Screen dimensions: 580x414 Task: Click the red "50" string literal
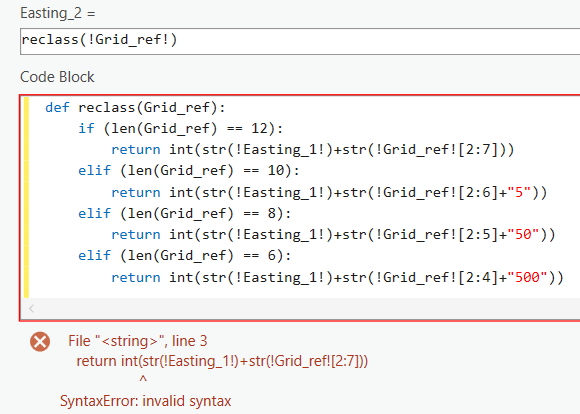[x=523, y=234]
